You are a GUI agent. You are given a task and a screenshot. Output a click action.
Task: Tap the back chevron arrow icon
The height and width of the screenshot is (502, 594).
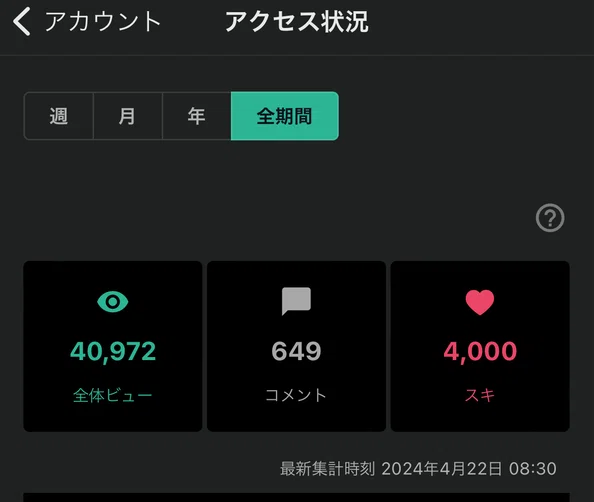(x=22, y=22)
